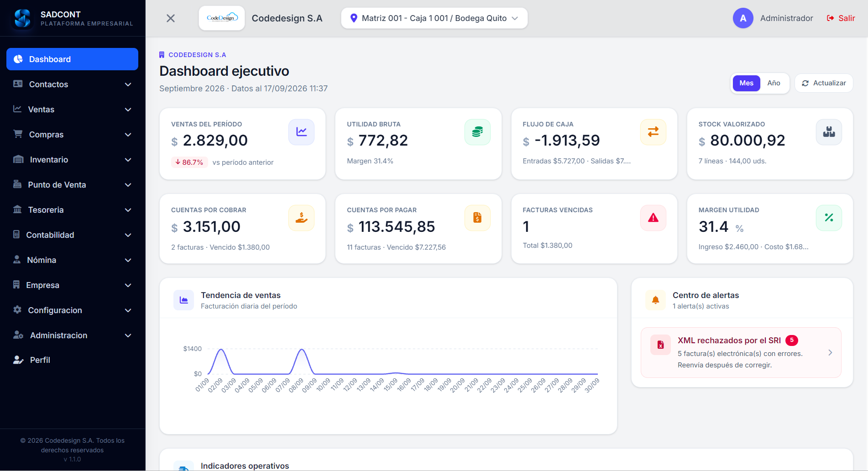Expand the Ventas sidebar menu

tap(72, 110)
